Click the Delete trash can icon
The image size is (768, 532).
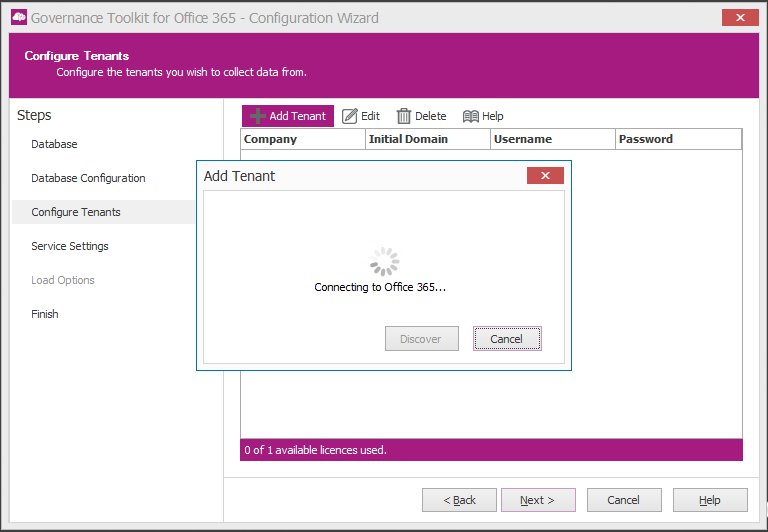404,116
